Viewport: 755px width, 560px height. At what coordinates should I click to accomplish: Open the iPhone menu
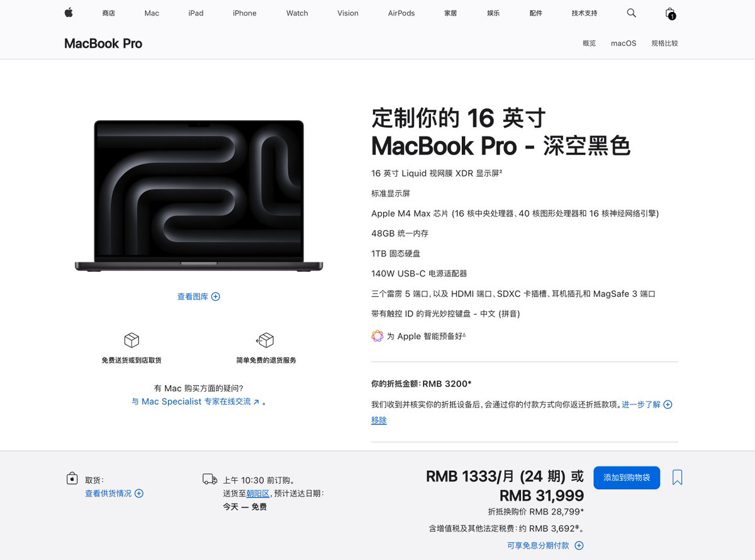[x=245, y=13]
